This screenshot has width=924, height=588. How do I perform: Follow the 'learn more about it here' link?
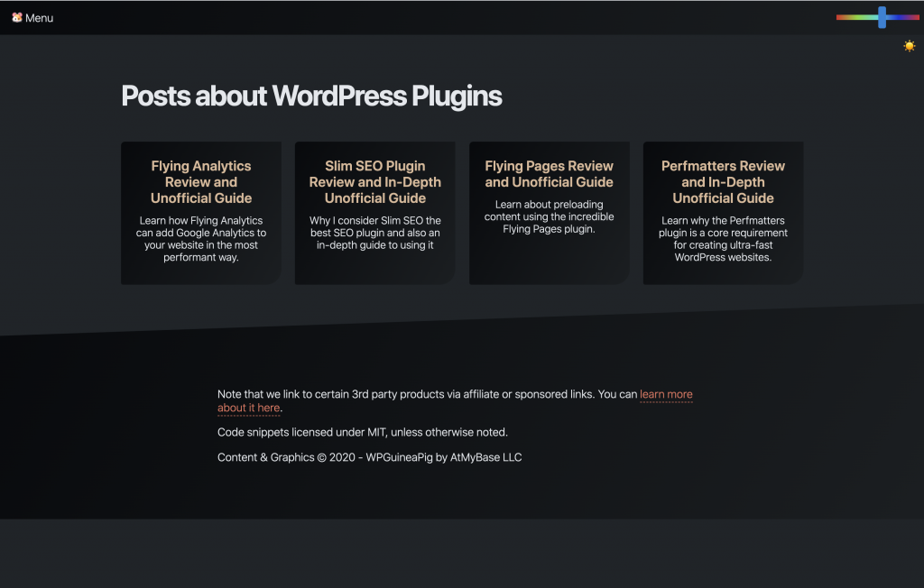coord(666,394)
